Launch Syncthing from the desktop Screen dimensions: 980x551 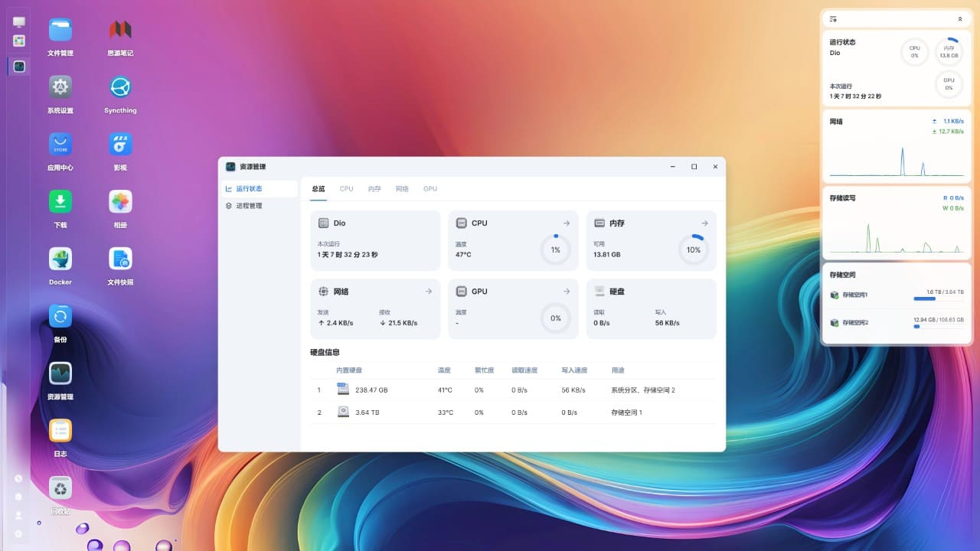coord(120,88)
